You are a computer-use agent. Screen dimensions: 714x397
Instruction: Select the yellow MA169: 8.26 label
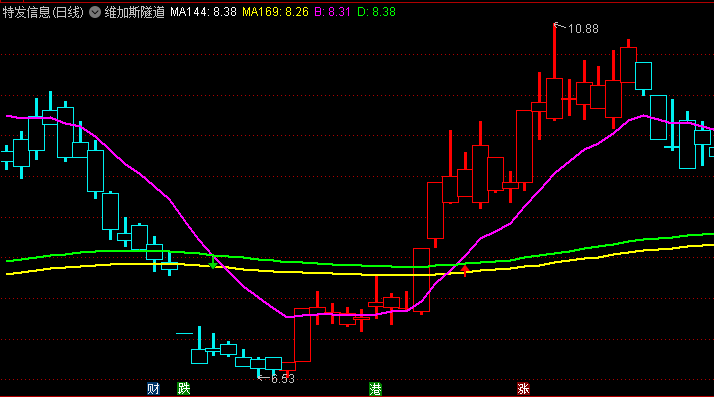click(x=275, y=12)
